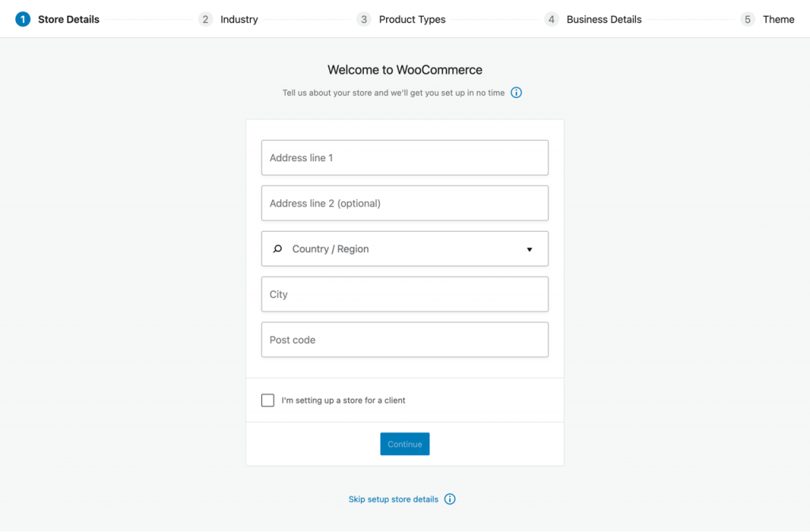
Task: Click the Post code field
Action: pos(404,339)
